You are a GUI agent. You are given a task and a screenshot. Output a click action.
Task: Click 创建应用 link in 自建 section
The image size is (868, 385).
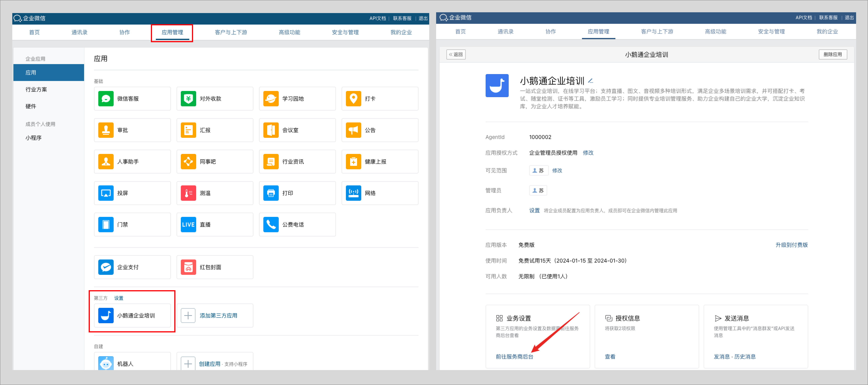click(x=209, y=364)
